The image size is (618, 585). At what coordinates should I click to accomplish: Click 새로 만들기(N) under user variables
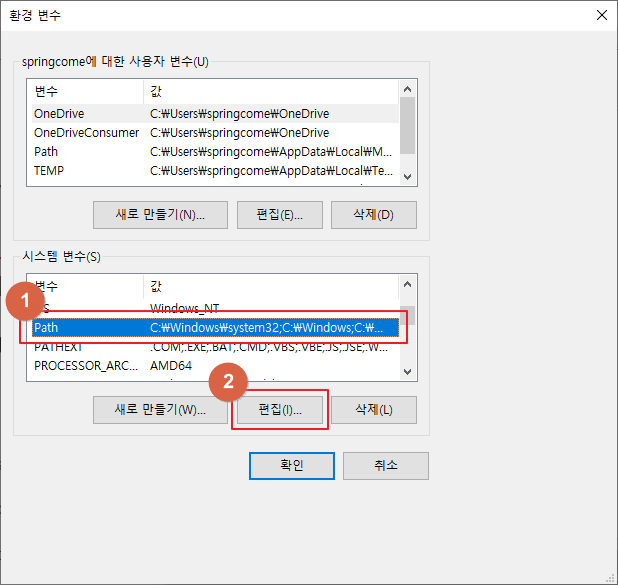tap(160, 215)
